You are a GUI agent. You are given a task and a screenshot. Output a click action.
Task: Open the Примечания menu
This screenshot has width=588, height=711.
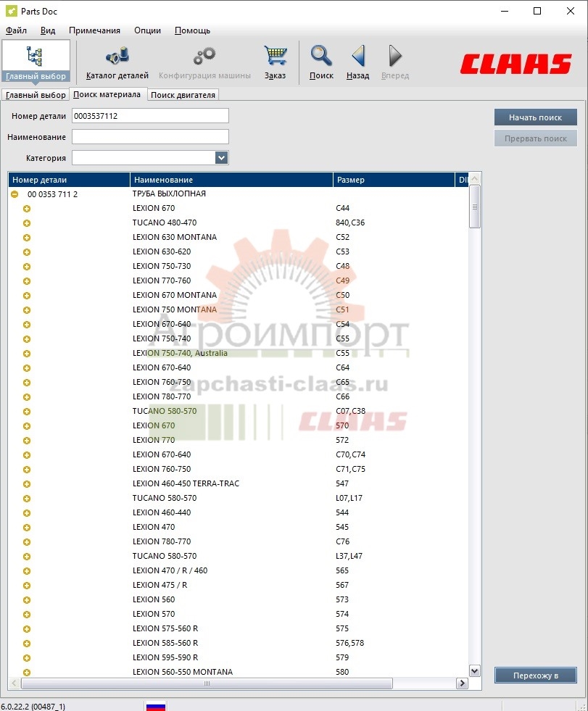94,30
